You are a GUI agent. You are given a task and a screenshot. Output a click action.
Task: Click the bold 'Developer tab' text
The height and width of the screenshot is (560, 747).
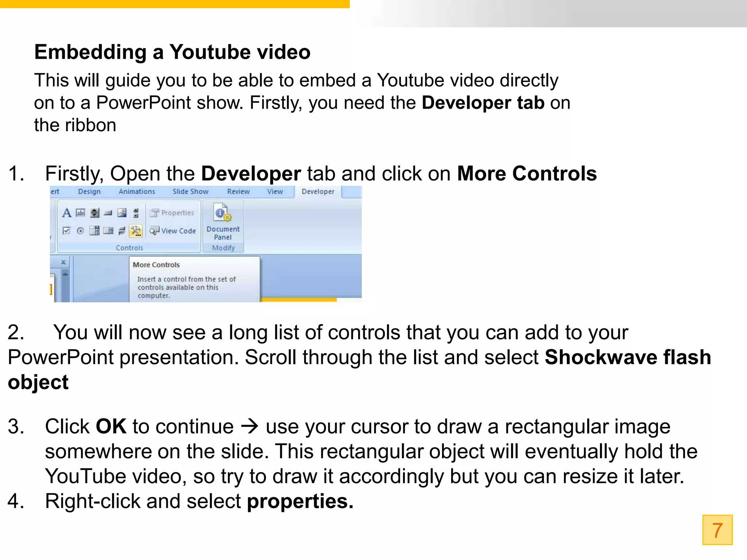pos(483,103)
